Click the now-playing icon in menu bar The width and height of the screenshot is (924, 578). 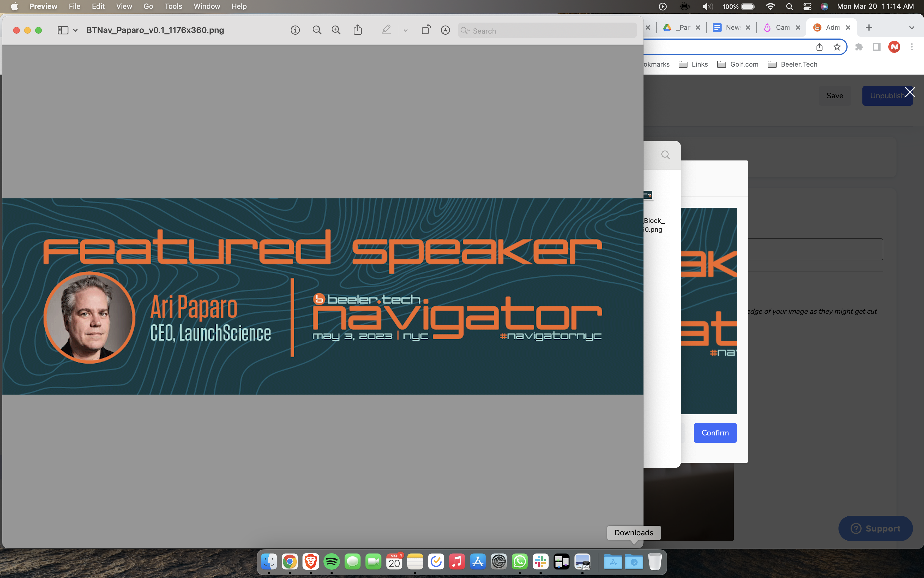pos(663,7)
